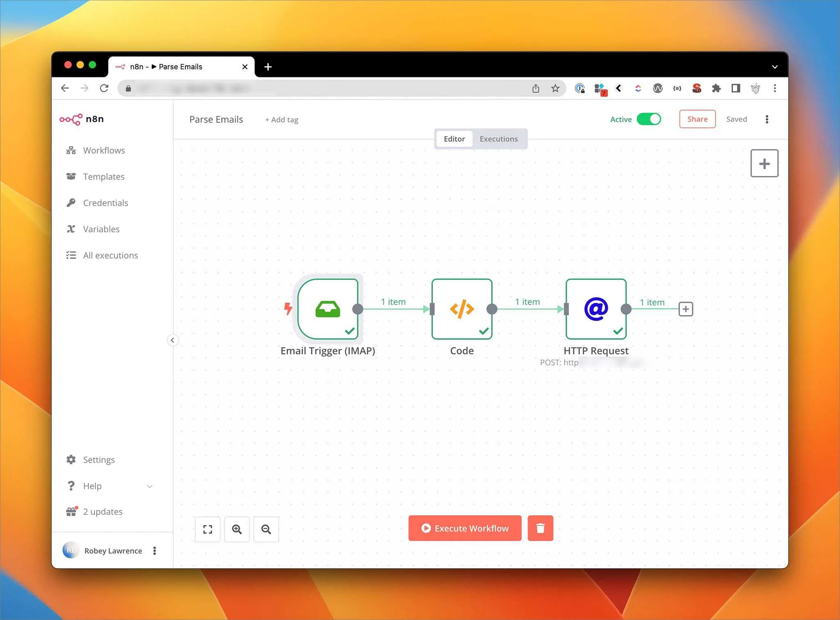Click the Add tag field

click(281, 120)
